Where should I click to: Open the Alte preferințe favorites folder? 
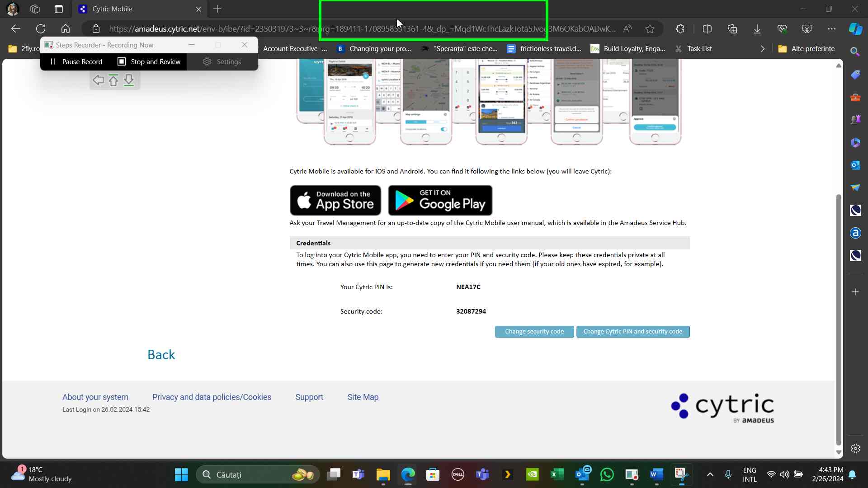point(807,49)
